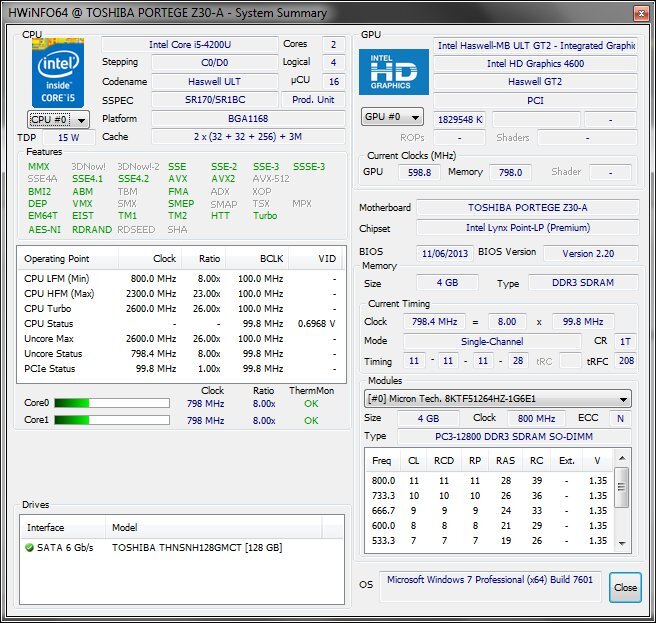
Task: Click the green SATA drive status icon
Action: pyautogui.click(x=29, y=548)
